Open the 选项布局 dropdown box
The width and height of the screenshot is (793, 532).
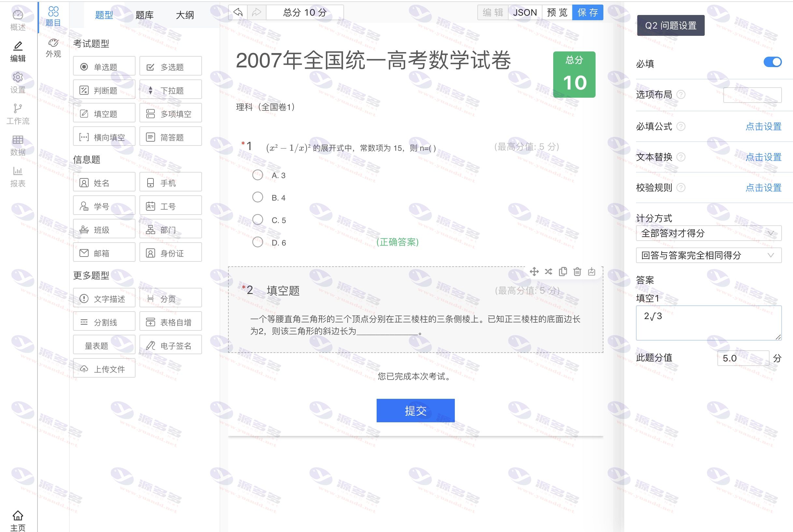click(x=753, y=95)
